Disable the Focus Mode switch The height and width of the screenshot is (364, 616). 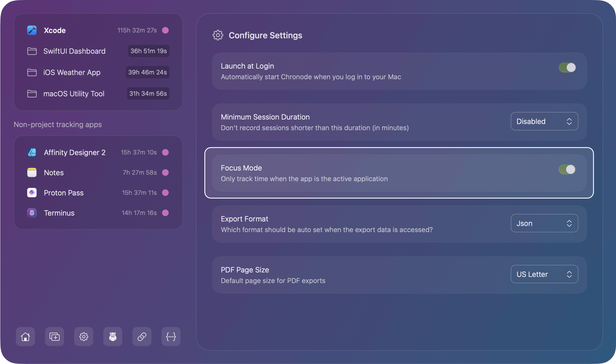tap(567, 169)
